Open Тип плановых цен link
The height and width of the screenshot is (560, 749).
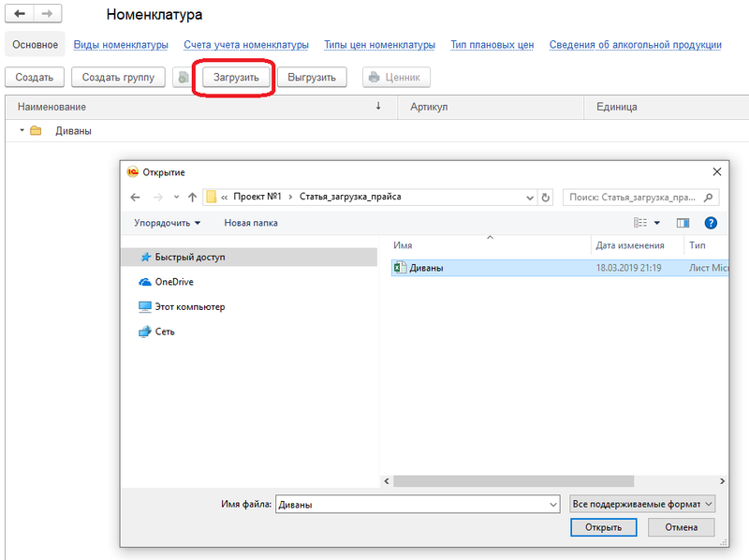tap(492, 44)
